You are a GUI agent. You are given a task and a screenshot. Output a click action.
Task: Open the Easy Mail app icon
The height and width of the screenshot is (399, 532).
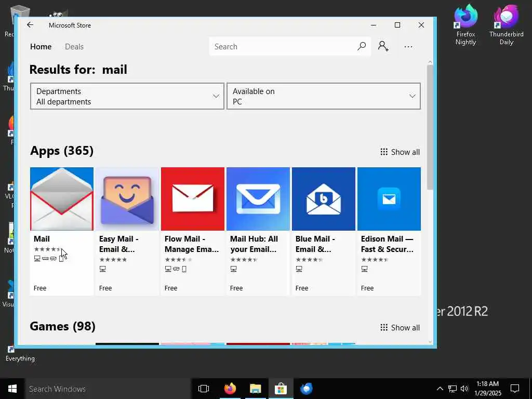(x=127, y=199)
